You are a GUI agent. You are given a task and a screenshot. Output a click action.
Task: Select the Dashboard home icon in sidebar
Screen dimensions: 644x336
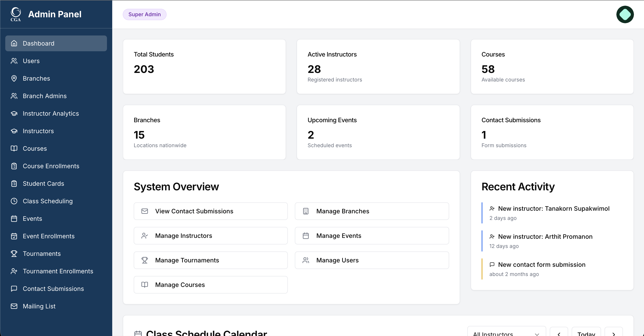[x=14, y=43]
